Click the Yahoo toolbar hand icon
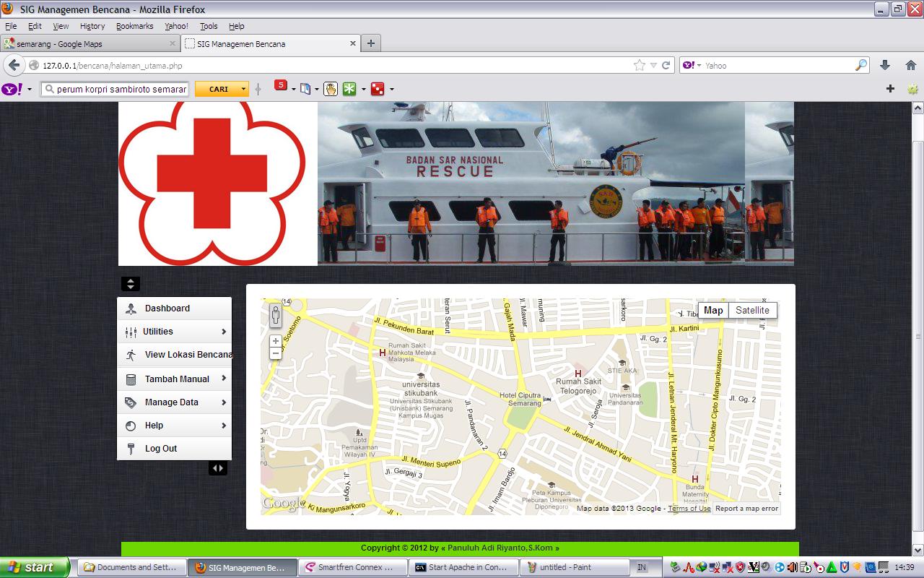 point(331,89)
